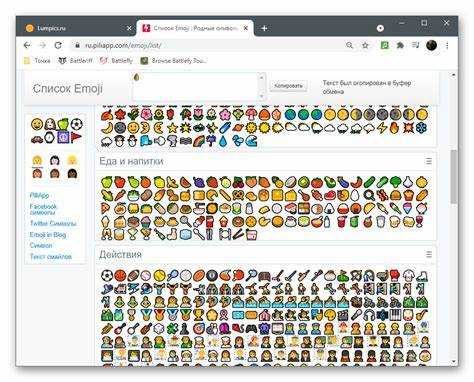
Task: Pick the red boxing glove emoji
Action: point(395,275)
